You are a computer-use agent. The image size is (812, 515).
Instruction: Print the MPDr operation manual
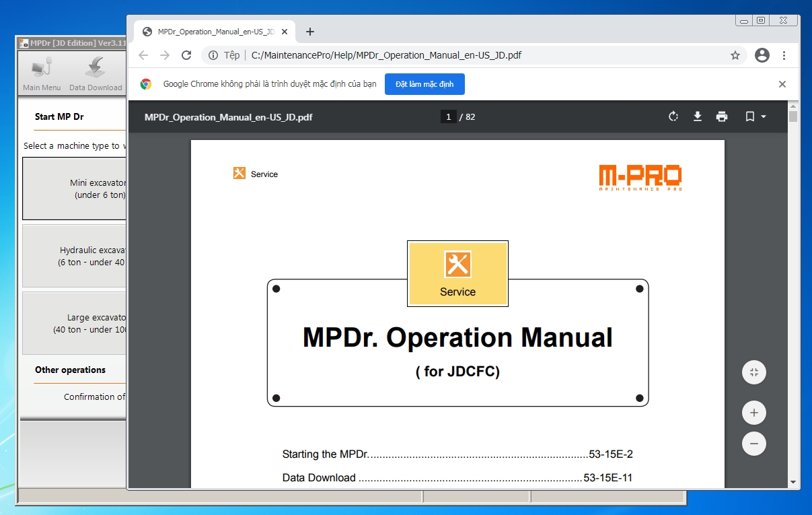[x=722, y=116]
